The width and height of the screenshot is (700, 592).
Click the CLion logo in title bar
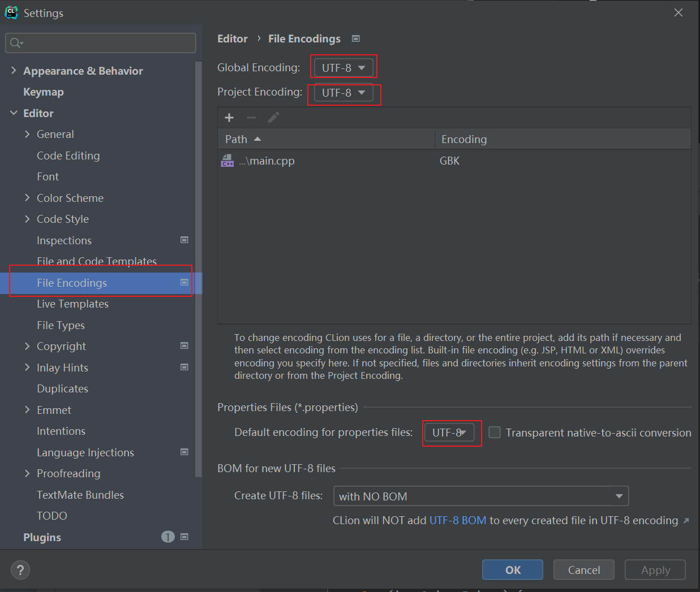click(11, 12)
